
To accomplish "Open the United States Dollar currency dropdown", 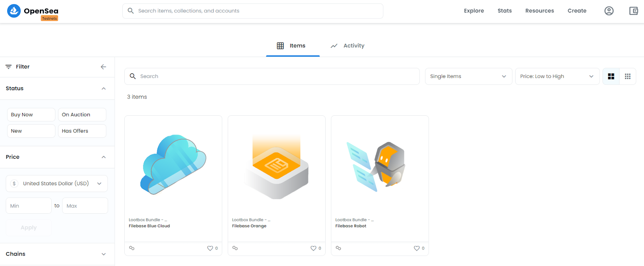I will coord(57,184).
